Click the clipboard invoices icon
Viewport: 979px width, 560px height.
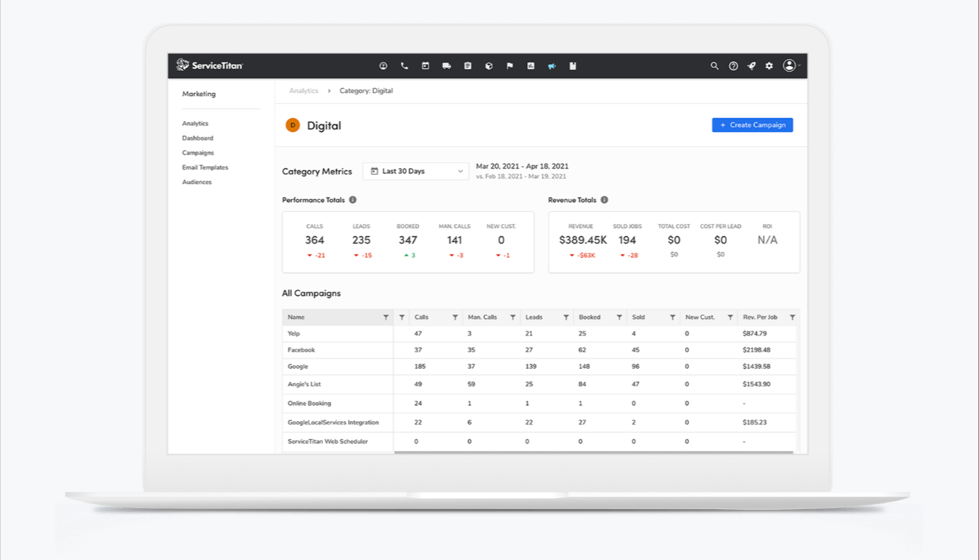468,65
